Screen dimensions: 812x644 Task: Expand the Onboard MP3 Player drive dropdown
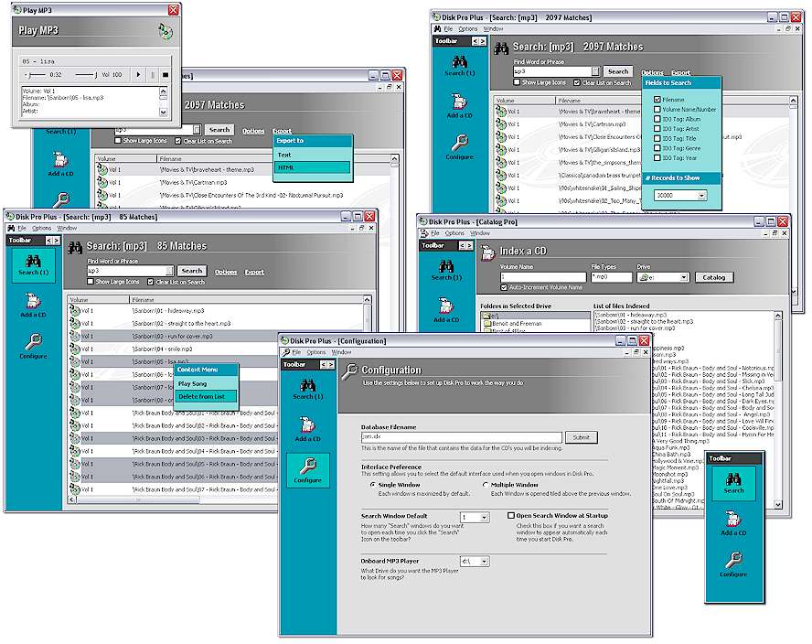point(484,562)
